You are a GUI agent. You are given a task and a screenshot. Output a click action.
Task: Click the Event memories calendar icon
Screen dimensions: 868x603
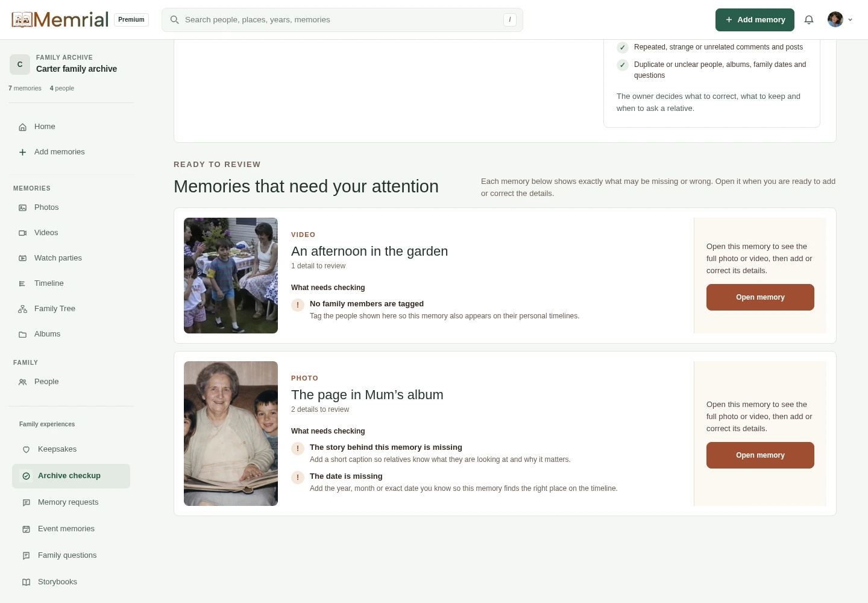click(26, 529)
